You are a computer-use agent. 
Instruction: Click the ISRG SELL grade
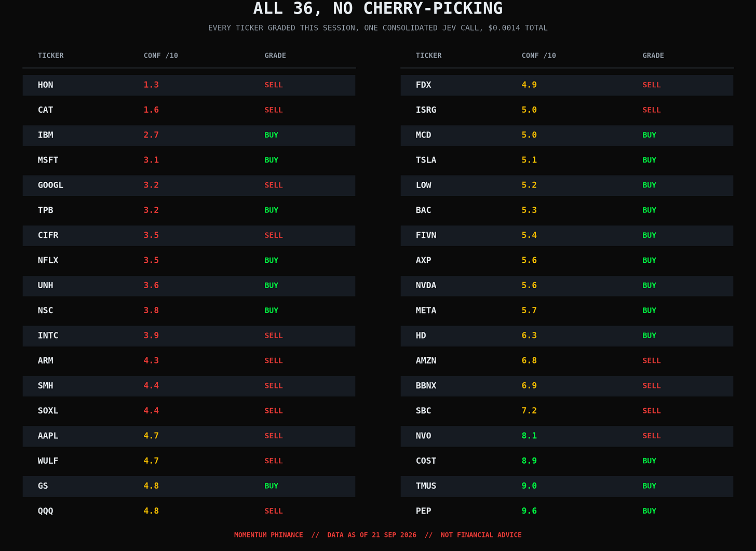652,110
